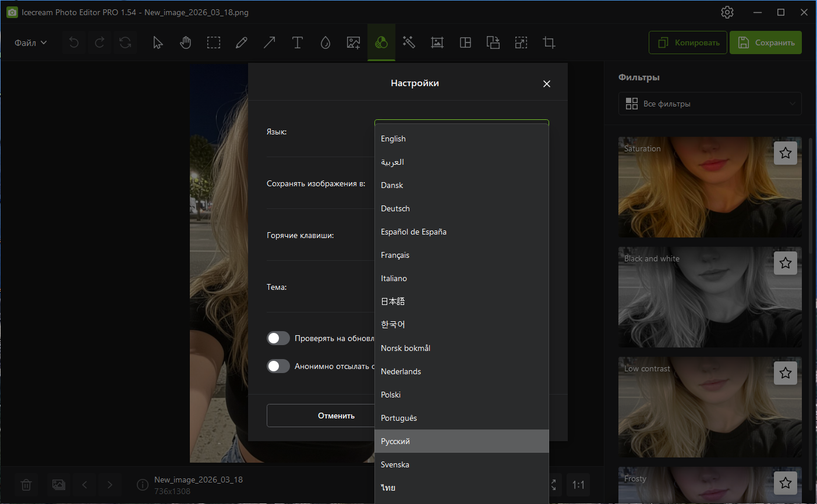Choose the Pencil draw tool
Screen dimensions: 817x504
[x=241, y=42]
